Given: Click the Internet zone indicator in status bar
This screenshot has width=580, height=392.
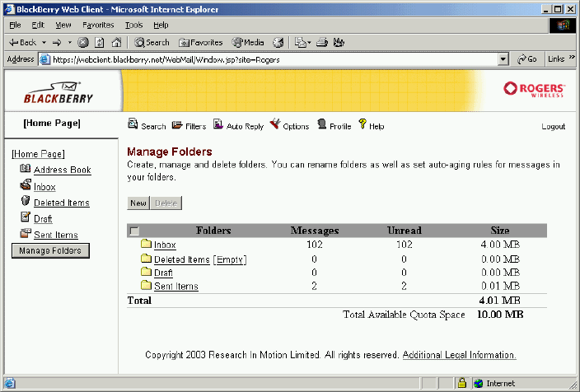Looking at the screenshot, I should (x=494, y=383).
